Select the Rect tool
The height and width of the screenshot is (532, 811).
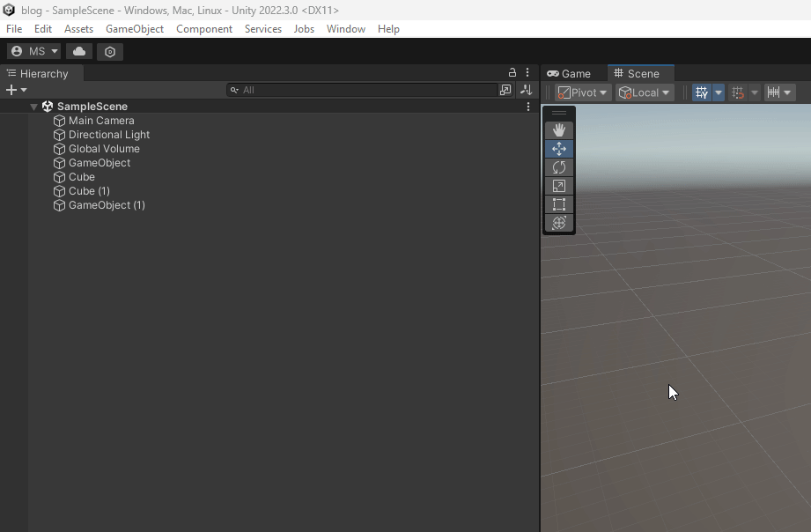[558, 204]
